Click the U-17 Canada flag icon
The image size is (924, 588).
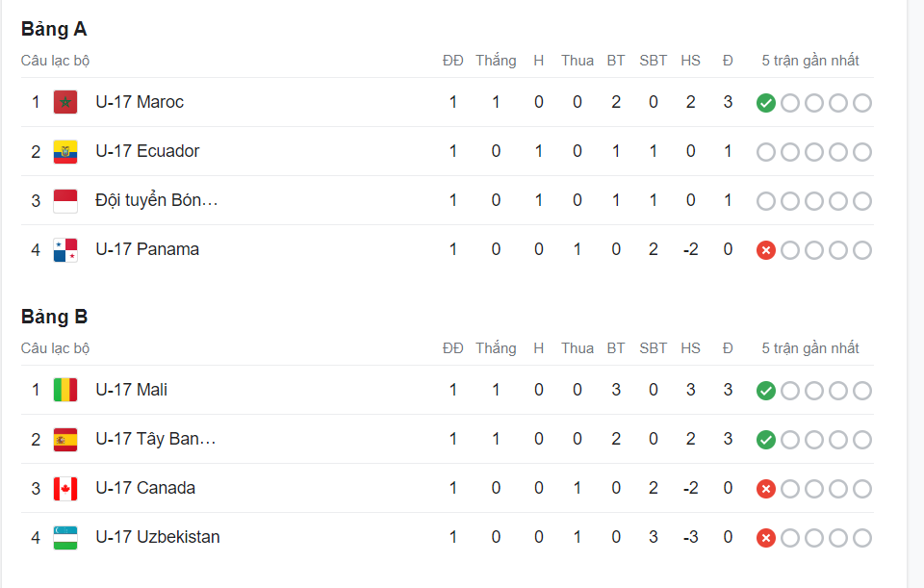(65, 488)
